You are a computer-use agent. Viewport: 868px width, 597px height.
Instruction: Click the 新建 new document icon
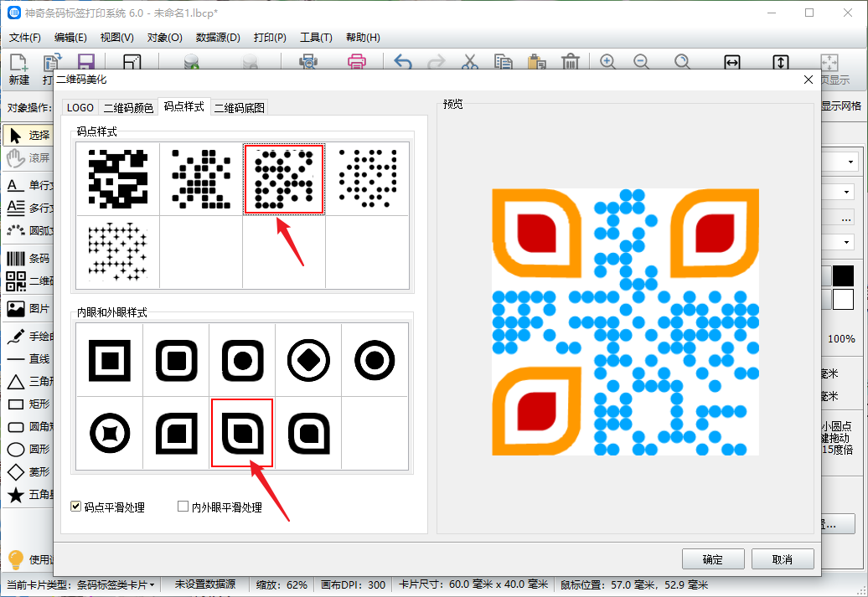(18, 63)
